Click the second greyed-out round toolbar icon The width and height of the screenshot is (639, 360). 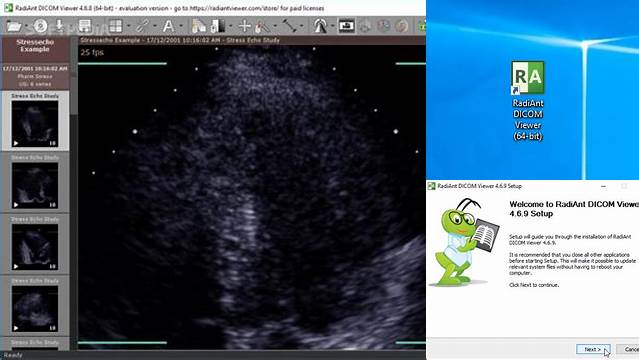[x=383, y=26]
